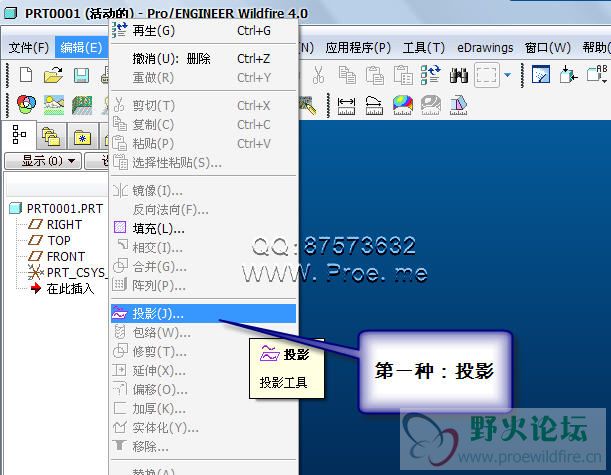Choose 移除... menu entry
Screen dimensions: 611x475
203,447
